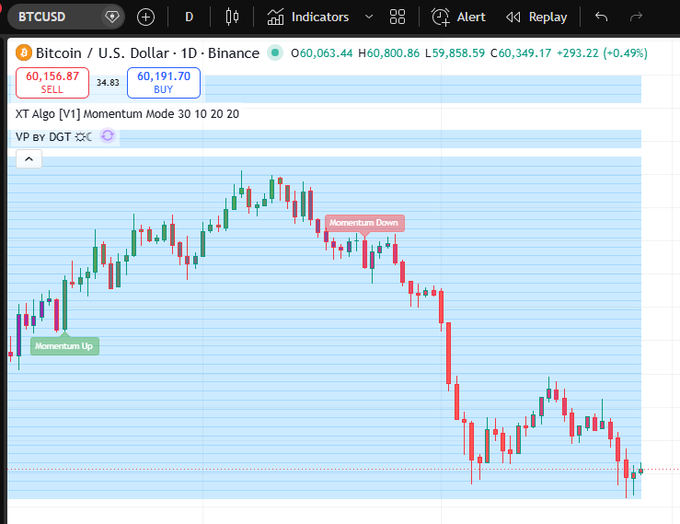Screen dimensions: 680x524
Task: Add a symbol with plus icon
Action: click(x=146, y=17)
